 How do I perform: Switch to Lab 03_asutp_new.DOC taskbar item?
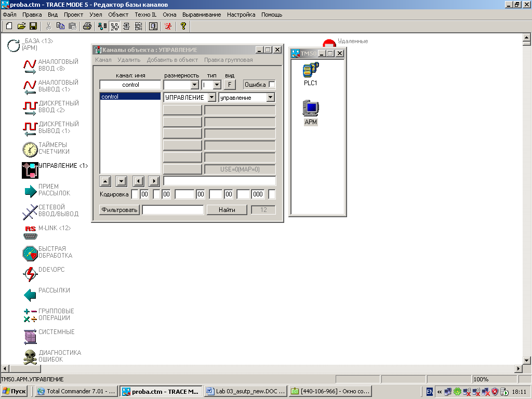tap(246, 391)
